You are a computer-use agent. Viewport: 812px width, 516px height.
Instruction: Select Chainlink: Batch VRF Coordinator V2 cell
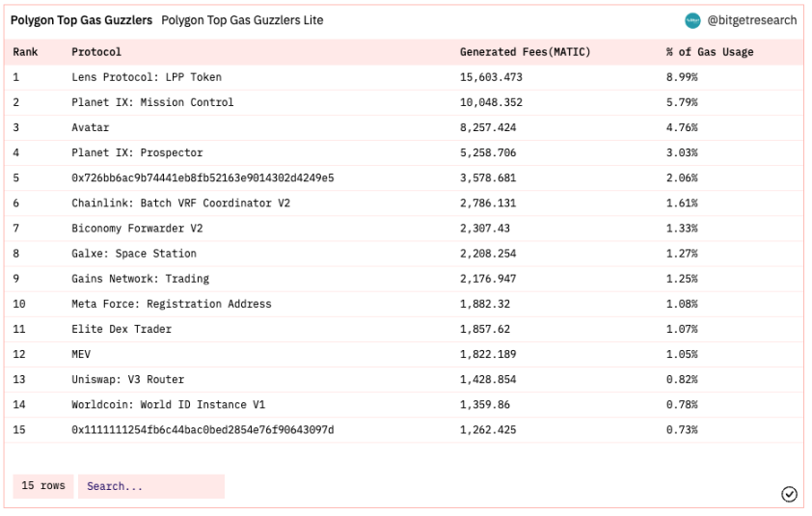click(x=180, y=204)
